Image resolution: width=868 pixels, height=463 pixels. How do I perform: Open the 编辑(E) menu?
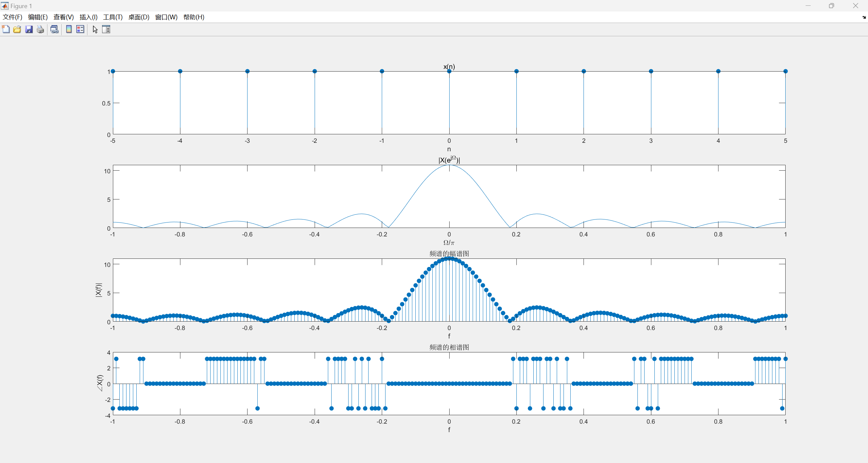tap(38, 17)
